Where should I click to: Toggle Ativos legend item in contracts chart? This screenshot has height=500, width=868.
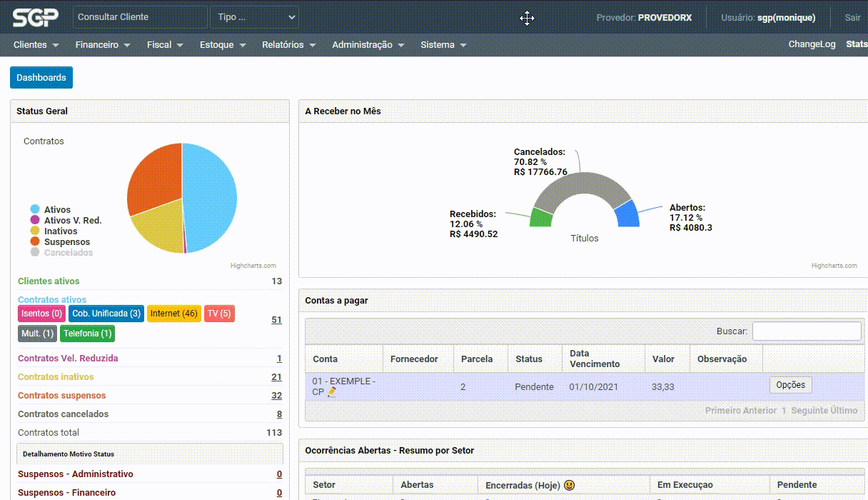click(x=57, y=210)
